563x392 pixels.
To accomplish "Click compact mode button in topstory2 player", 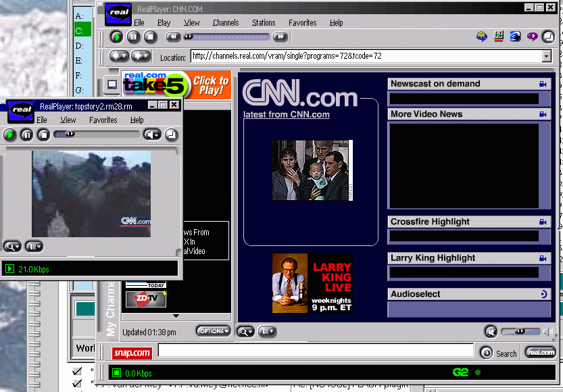I will [x=171, y=135].
